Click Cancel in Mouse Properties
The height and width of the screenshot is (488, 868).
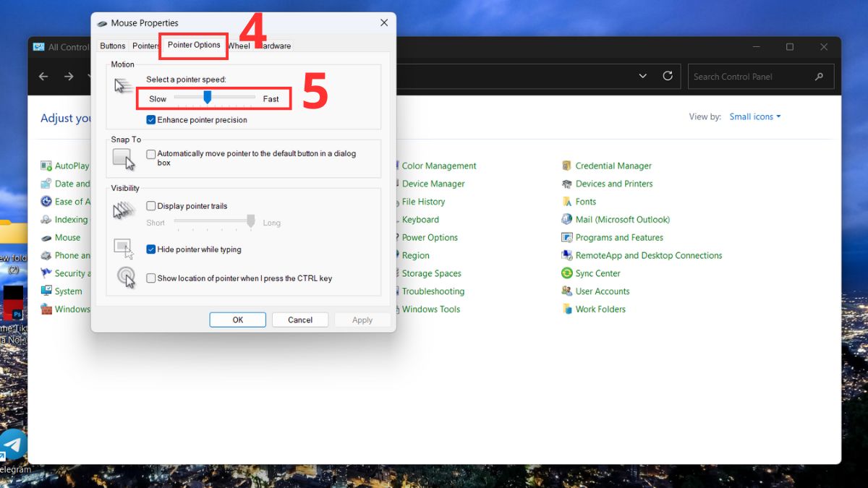[x=300, y=320]
